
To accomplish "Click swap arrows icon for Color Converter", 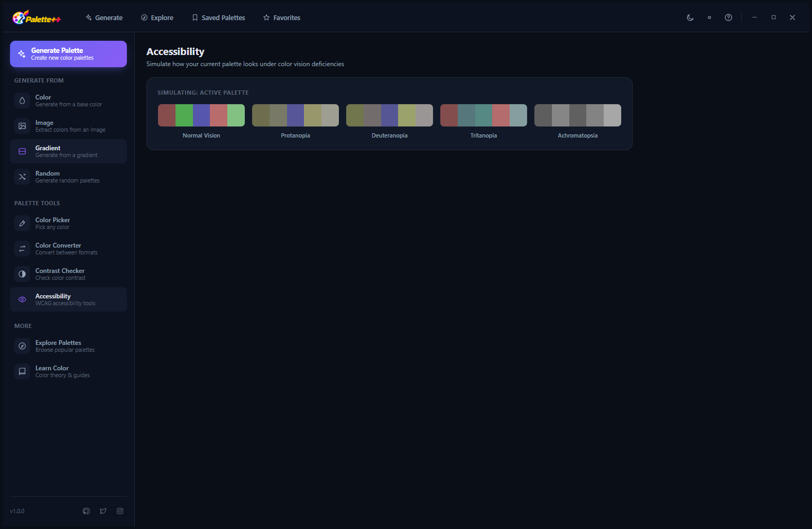I will coord(22,249).
